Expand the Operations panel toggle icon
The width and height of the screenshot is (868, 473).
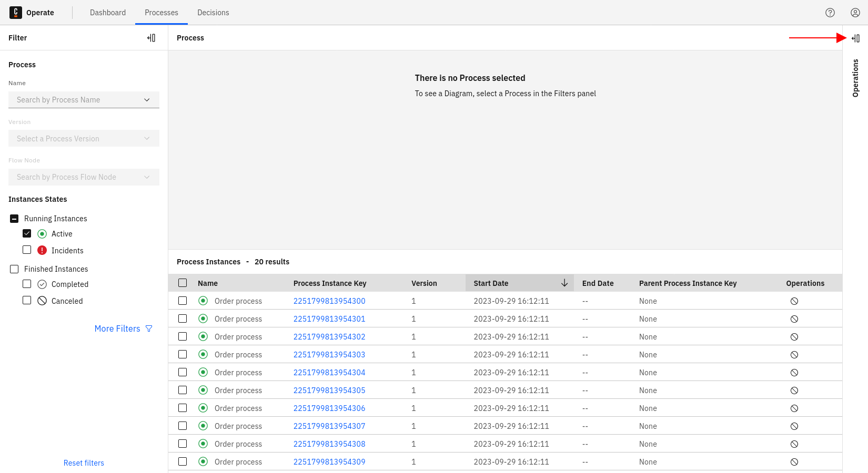tap(856, 38)
